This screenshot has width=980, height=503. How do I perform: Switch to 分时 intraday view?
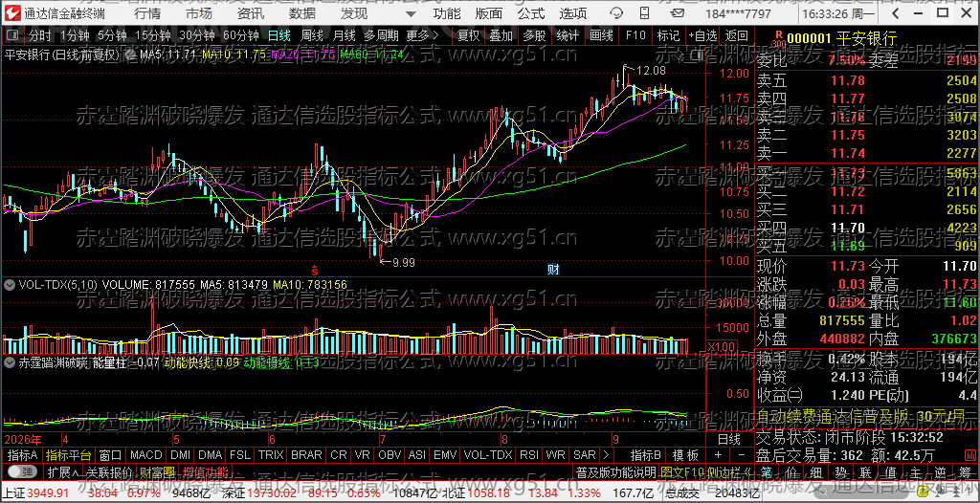point(40,36)
